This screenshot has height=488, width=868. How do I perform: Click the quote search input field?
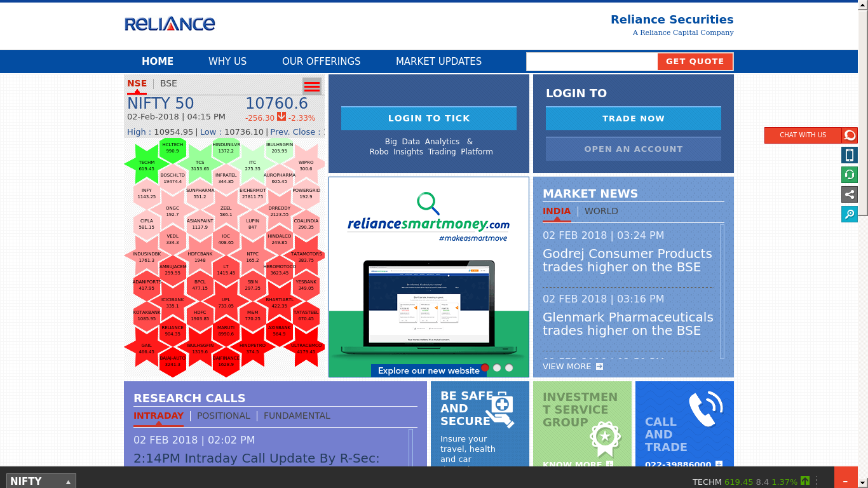tap(592, 62)
